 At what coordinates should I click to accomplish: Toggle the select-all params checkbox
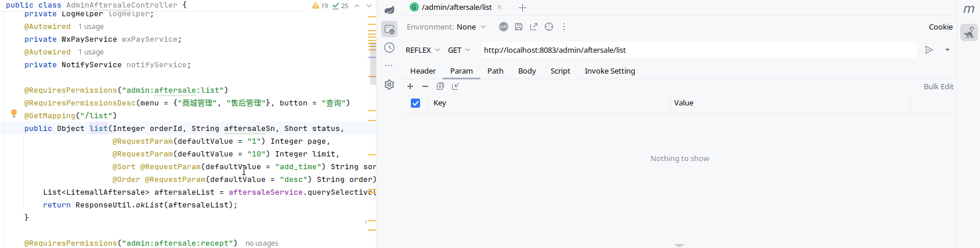415,103
